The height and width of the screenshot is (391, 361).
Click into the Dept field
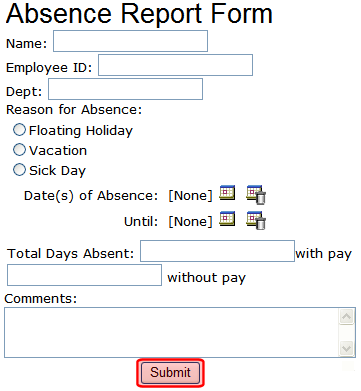tap(126, 89)
